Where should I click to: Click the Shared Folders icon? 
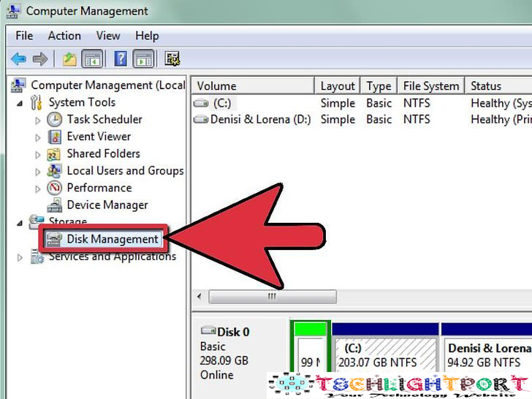click(54, 154)
